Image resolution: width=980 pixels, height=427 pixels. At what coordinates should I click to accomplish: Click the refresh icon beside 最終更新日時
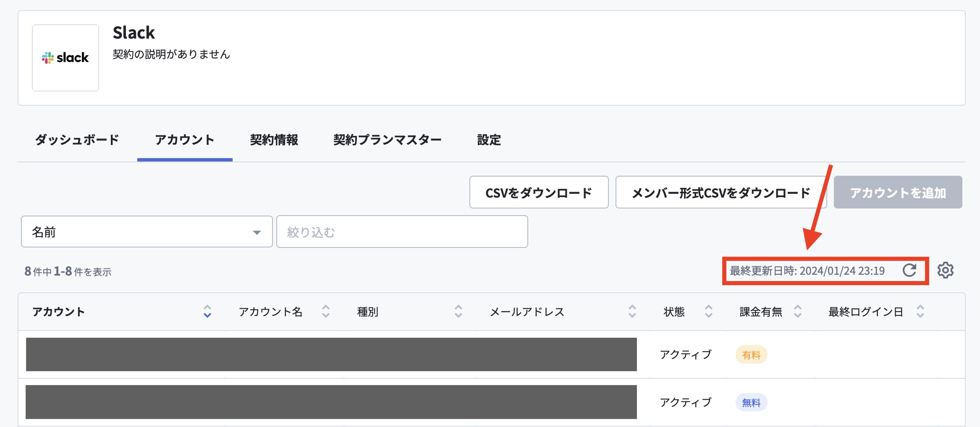point(909,271)
